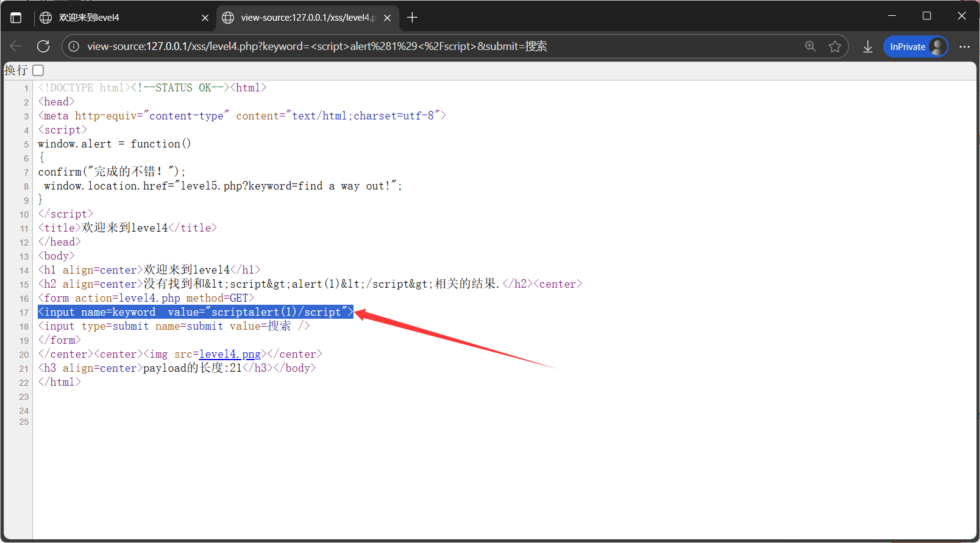Open Settings and more ellipsis menu
Screen dimensions: 980x543
click(x=964, y=46)
